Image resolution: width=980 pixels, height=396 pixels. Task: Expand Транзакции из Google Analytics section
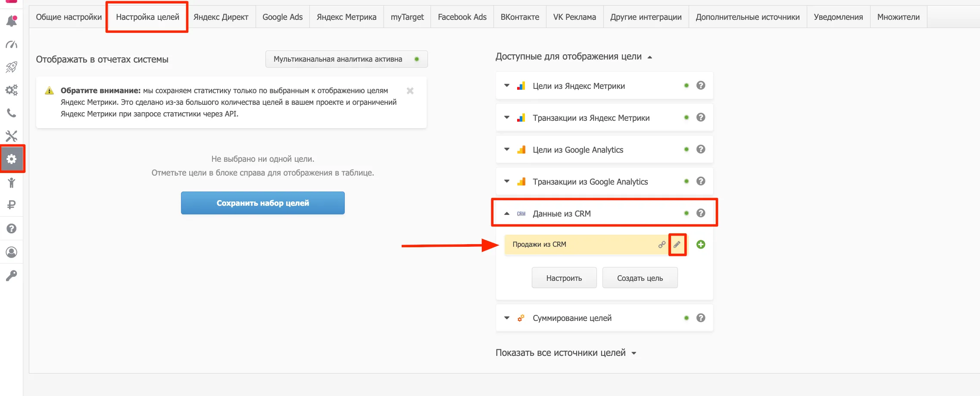pos(507,181)
